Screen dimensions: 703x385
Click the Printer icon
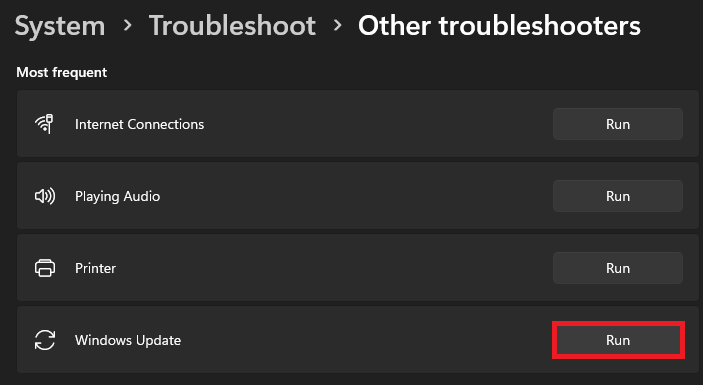click(x=45, y=268)
